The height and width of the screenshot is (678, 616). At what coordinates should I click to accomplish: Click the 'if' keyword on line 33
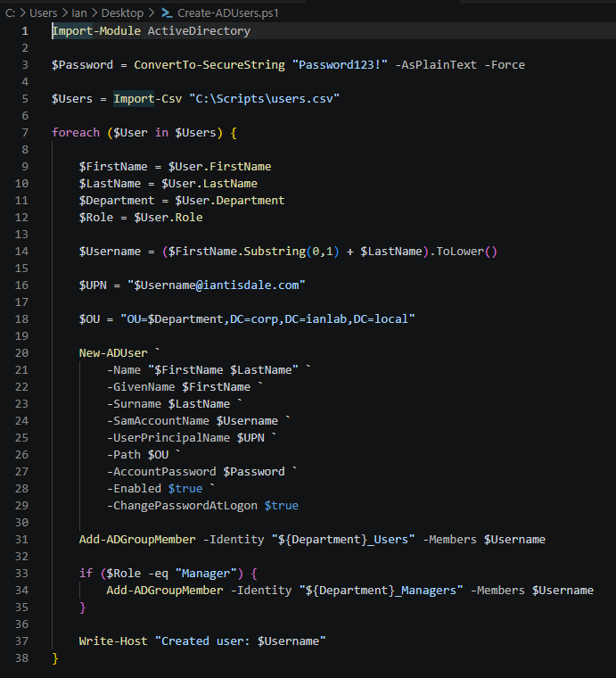tap(86, 574)
